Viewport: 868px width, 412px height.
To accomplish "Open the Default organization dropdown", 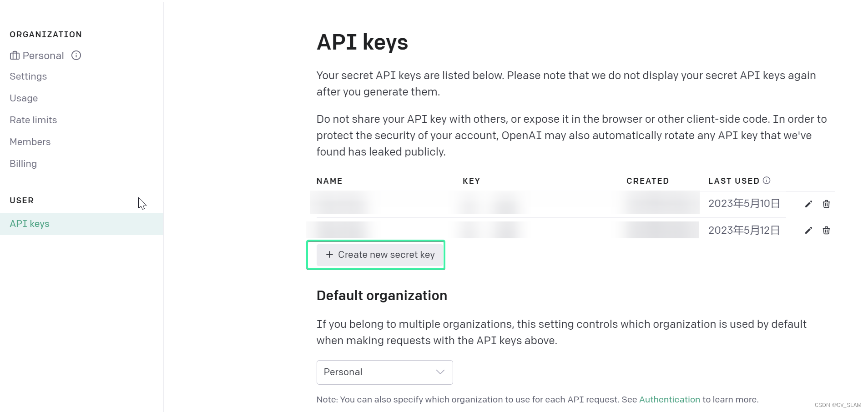I will [x=384, y=372].
